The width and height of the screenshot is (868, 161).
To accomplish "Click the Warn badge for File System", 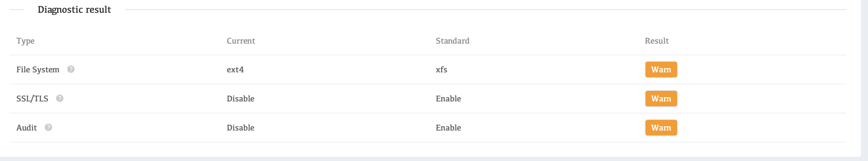I will pyautogui.click(x=661, y=70).
